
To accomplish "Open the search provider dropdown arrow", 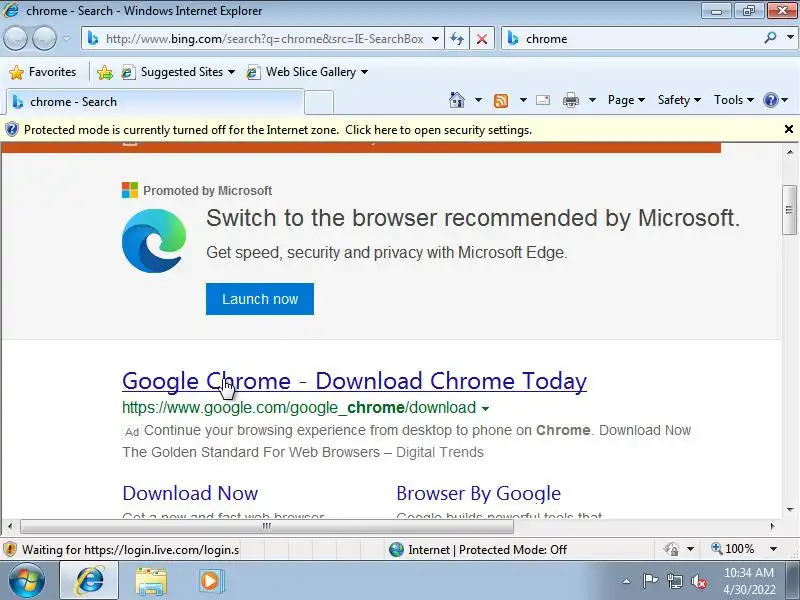I will tap(790, 38).
